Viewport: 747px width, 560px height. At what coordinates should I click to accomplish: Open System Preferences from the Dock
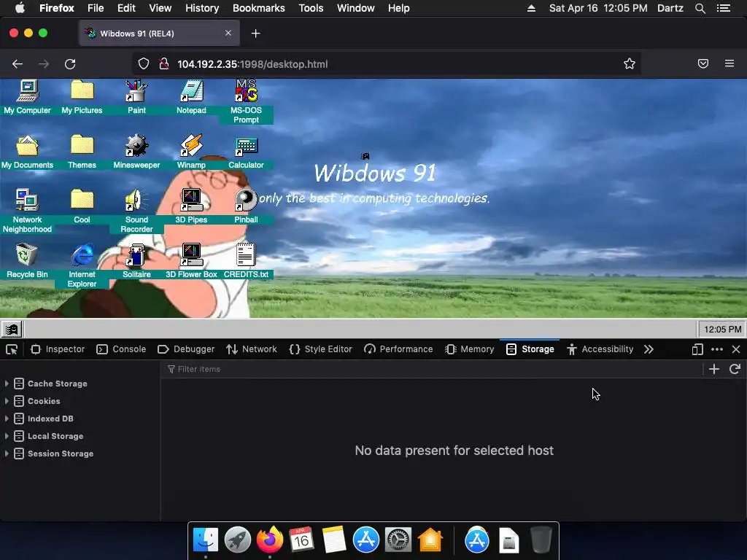coord(398,540)
